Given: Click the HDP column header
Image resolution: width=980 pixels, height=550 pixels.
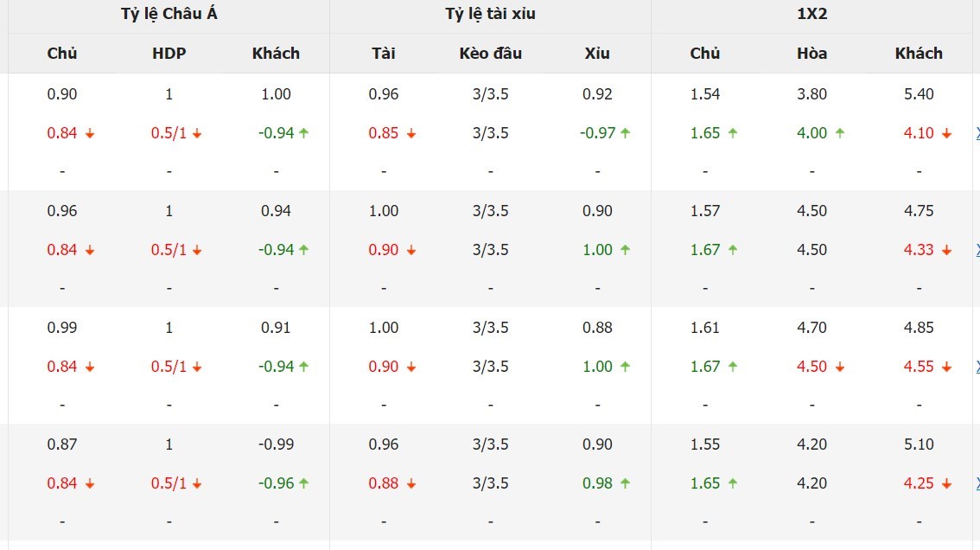Looking at the screenshot, I should pyautogui.click(x=169, y=54).
